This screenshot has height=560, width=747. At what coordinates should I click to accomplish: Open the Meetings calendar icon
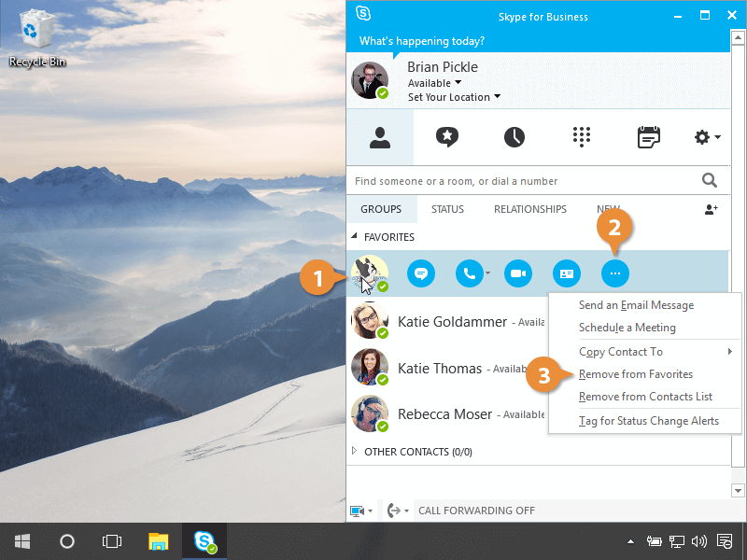click(x=649, y=137)
